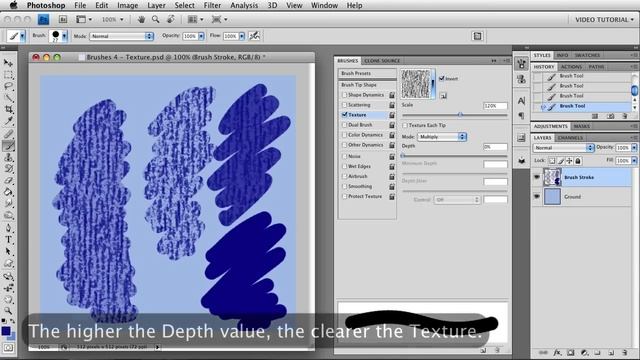This screenshot has height=360, width=640.
Task: Toggle the Invert texture checkbox
Action: click(442, 78)
